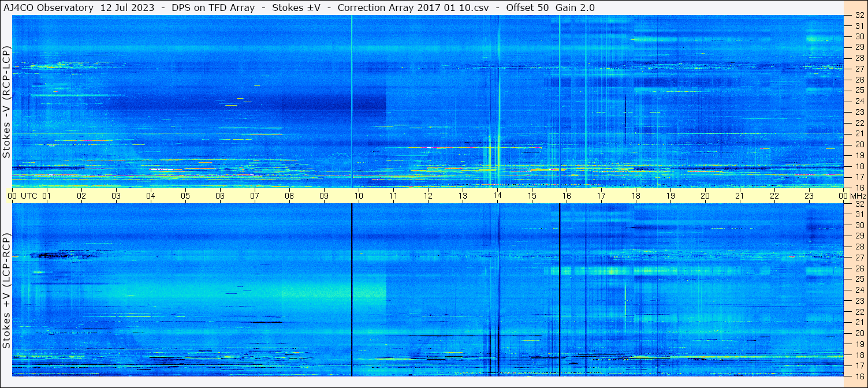Click the 01 hour mark on the time axis
The height and width of the screenshot is (388, 868).
(x=47, y=196)
